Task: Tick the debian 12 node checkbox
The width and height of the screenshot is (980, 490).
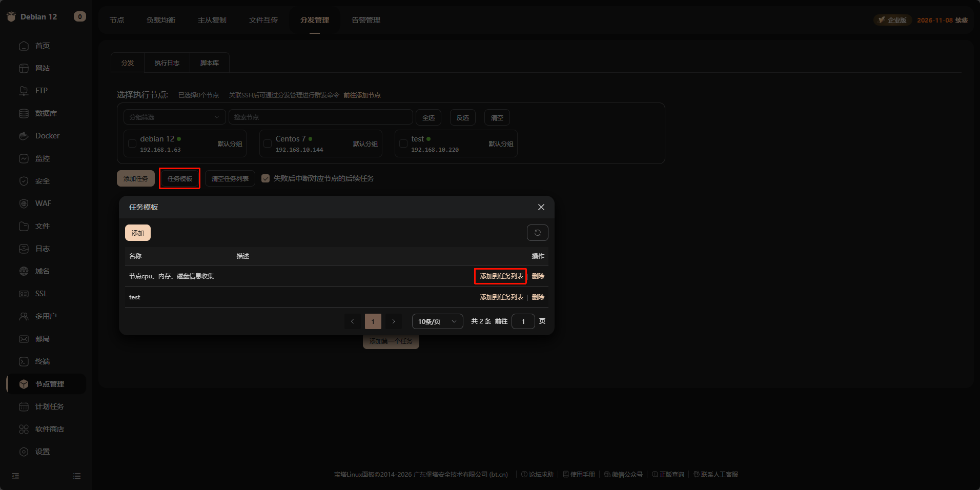Action: click(132, 144)
